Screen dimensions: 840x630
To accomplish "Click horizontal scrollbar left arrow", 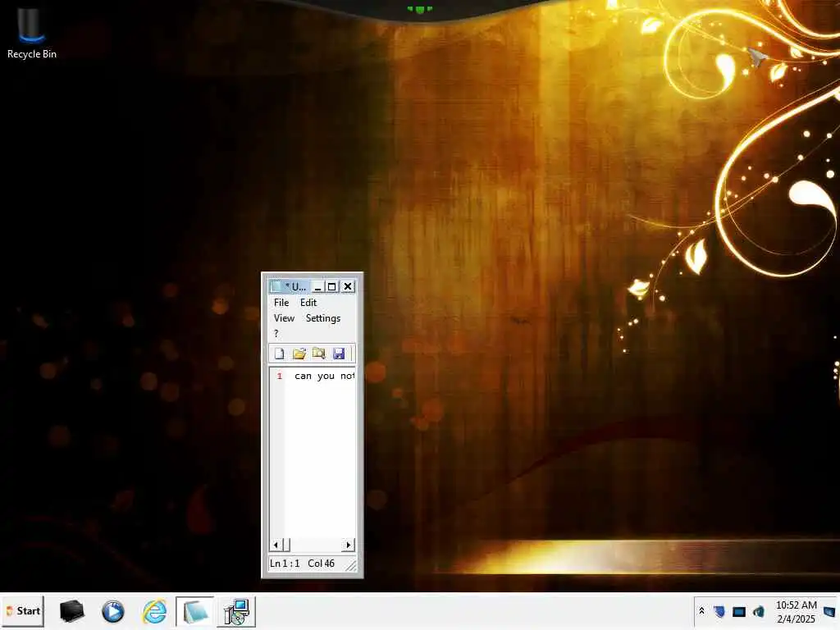I will coord(276,546).
